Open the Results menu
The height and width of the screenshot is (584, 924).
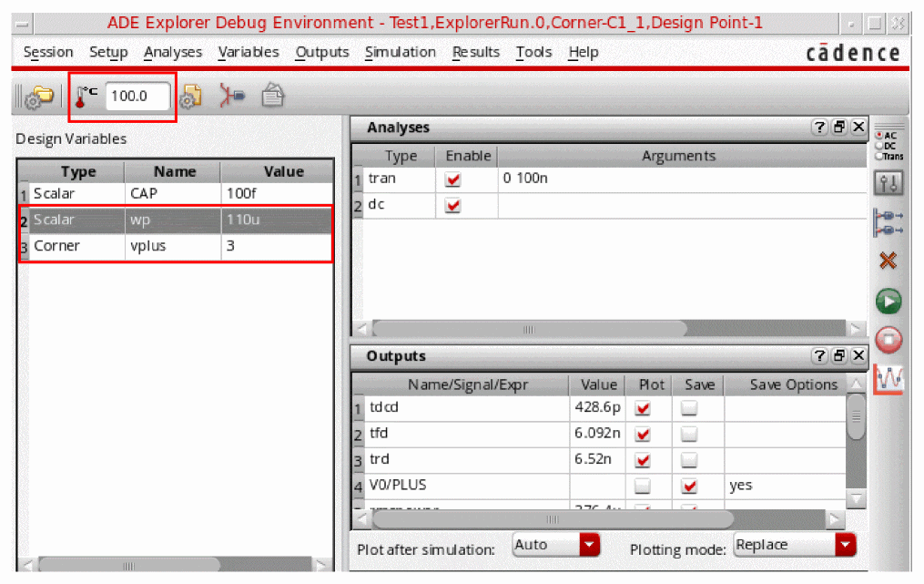coord(475,53)
